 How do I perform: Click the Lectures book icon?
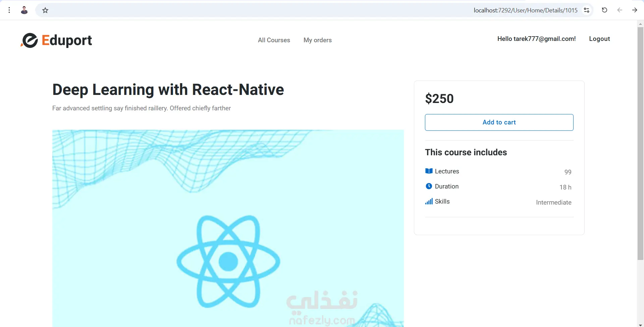pos(429,171)
